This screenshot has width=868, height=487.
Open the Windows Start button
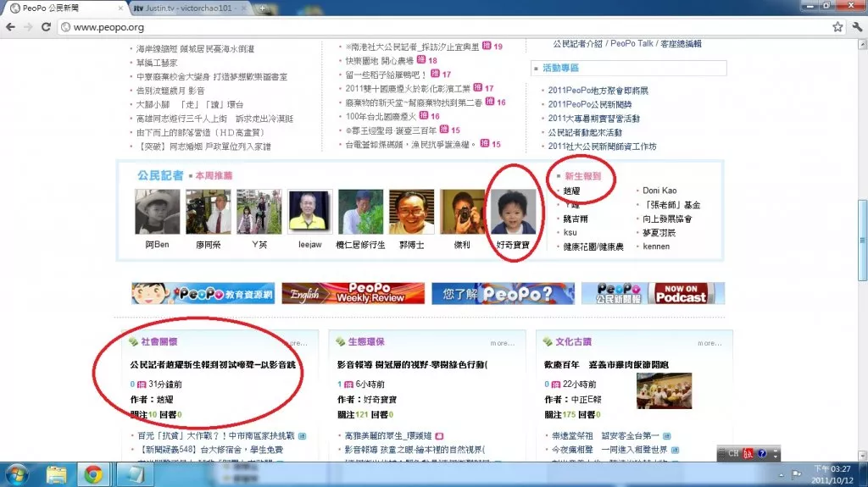(x=16, y=475)
